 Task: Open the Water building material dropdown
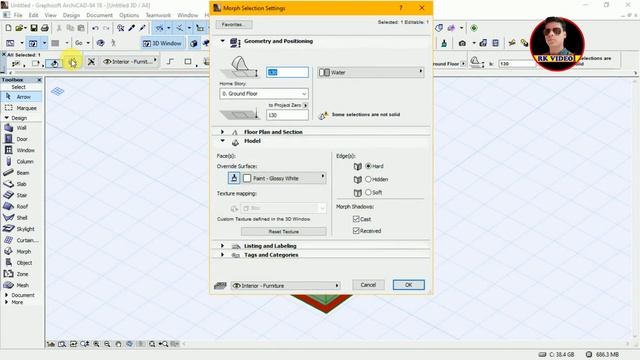(371, 72)
